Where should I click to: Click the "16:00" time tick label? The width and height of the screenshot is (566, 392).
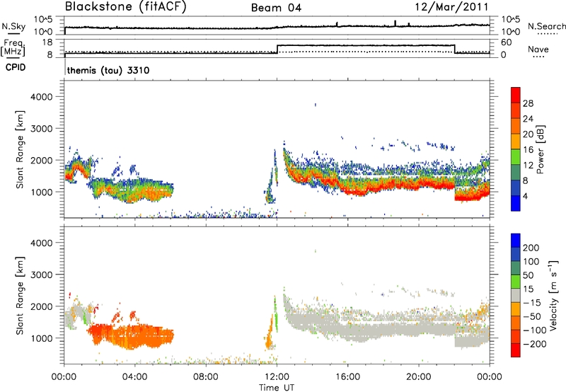coord(347,376)
